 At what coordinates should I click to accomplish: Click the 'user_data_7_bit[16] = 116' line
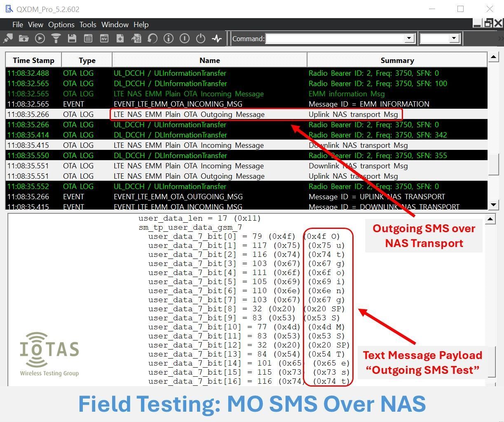pos(249,381)
